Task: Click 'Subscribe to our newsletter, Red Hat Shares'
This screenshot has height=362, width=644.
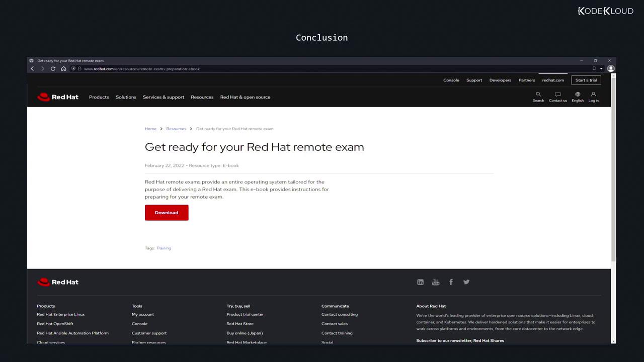Action: (x=460, y=341)
